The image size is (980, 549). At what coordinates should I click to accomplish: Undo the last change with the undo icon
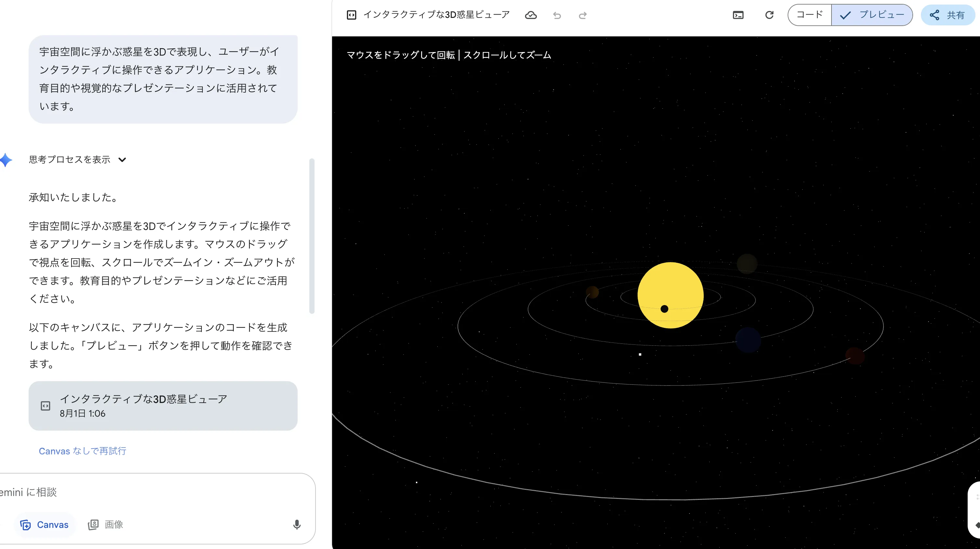pos(557,15)
